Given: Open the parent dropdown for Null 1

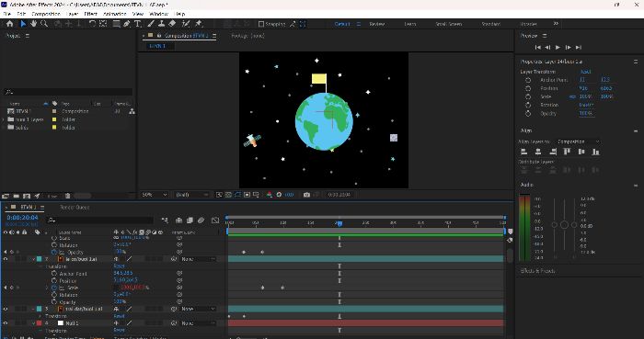Looking at the screenshot, I should [x=199, y=323].
